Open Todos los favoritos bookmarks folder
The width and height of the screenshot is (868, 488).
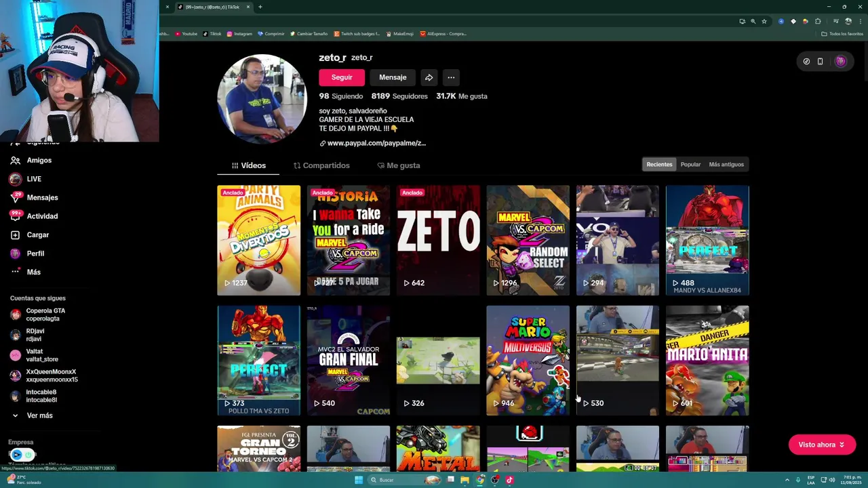click(x=842, y=33)
